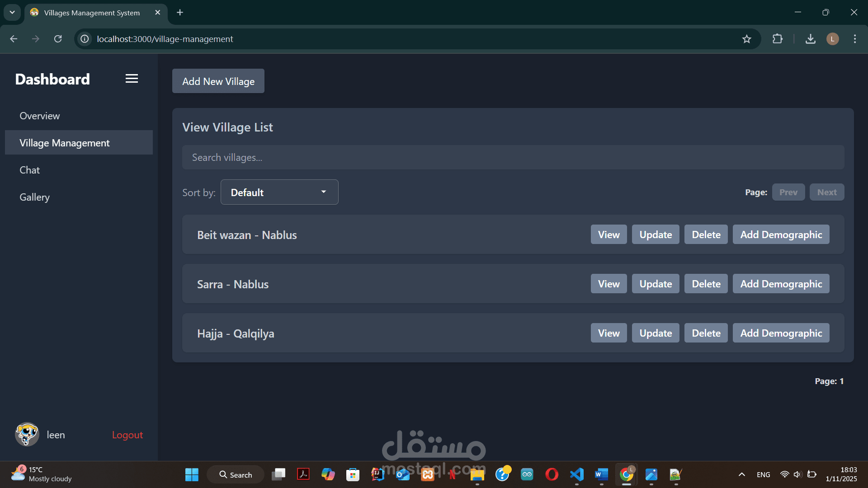Click Add New Village button

(218, 81)
